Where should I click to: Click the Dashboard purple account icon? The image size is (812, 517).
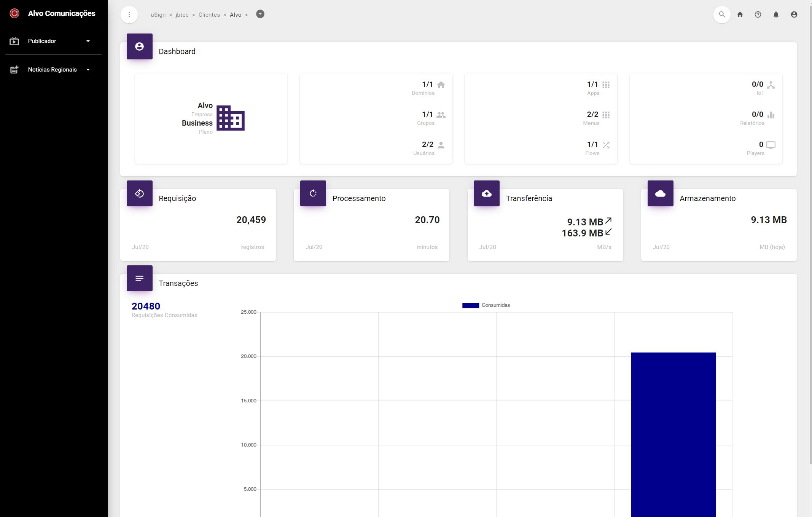pos(140,46)
